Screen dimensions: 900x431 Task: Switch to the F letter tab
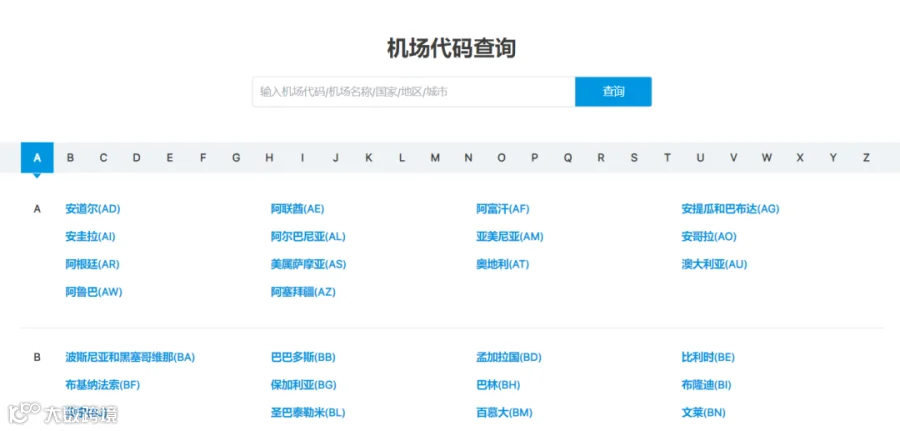click(203, 158)
